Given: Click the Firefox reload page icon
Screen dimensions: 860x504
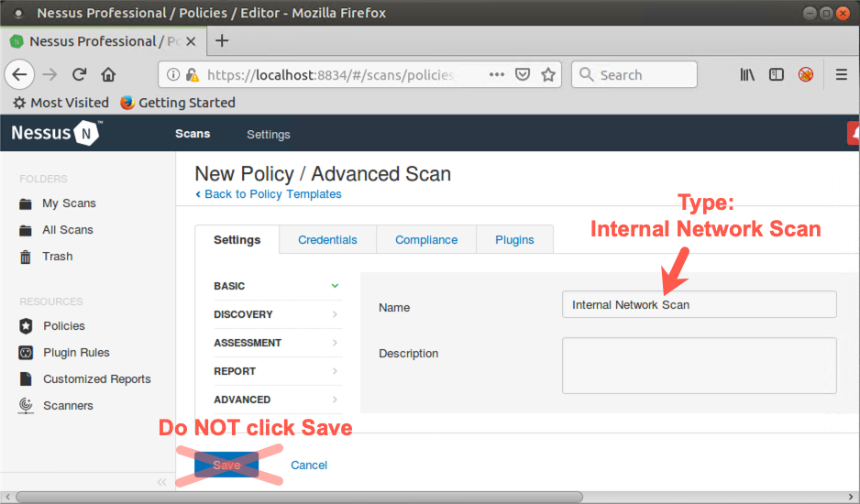Looking at the screenshot, I should point(80,75).
